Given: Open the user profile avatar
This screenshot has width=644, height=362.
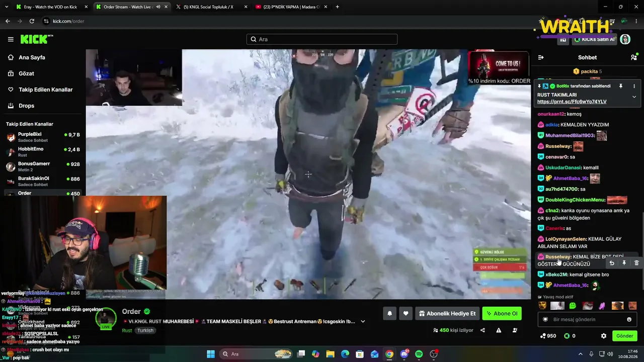Looking at the screenshot, I should (x=625, y=39).
